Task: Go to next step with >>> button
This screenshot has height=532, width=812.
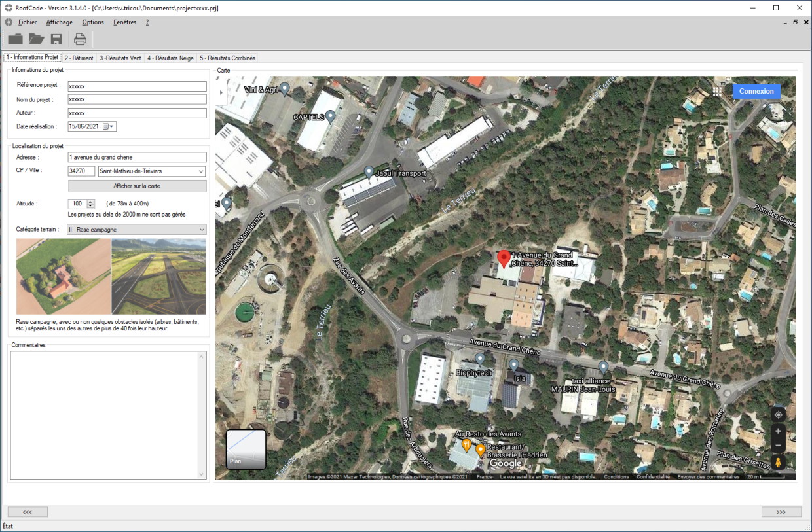Action: pyautogui.click(x=781, y=512)
